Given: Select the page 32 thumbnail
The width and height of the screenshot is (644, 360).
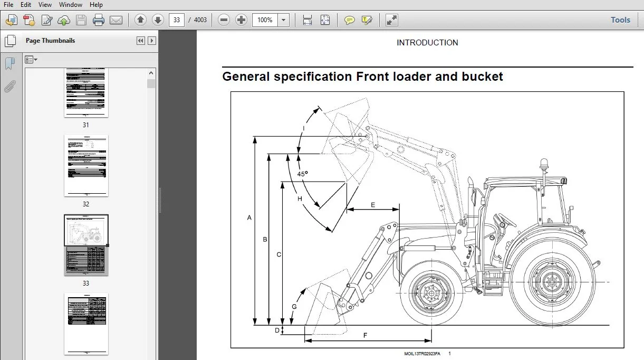Looking at the screenshot, I should pos(86,166).
